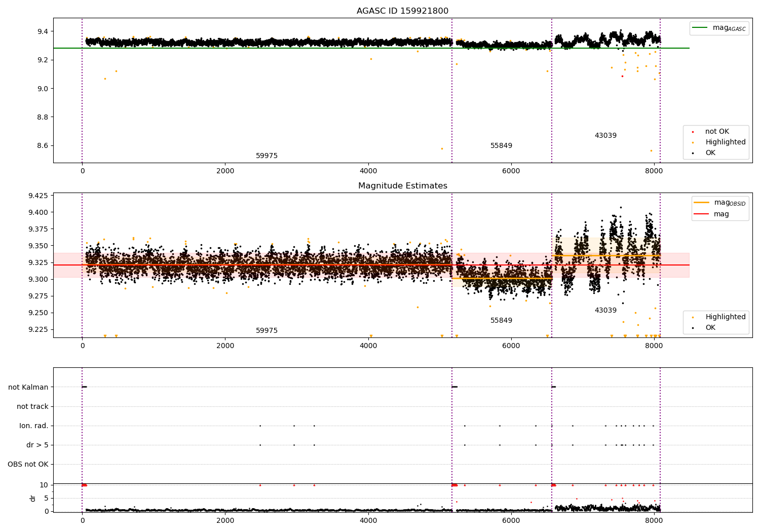760x532 pixels.
Task: Click the orange line sample for mag OBSID
Action: pos(702,202)
